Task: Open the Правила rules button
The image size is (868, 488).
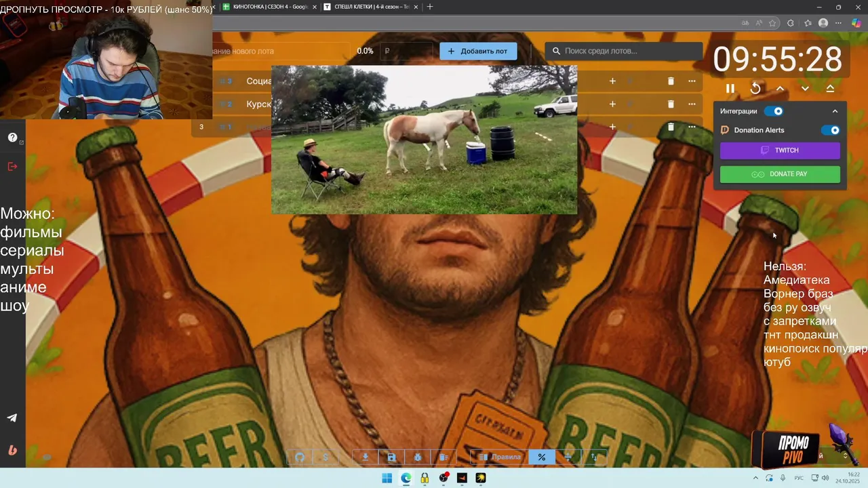Action: click(500, 457)
